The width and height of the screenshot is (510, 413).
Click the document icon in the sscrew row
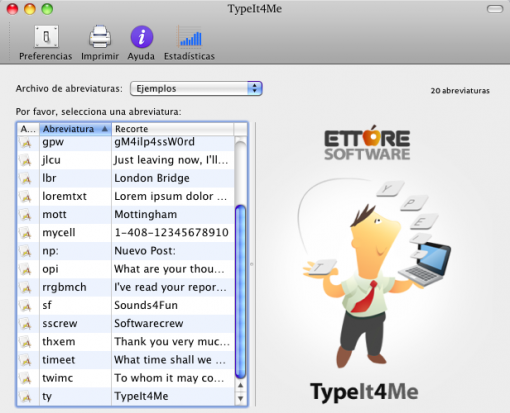26,324
